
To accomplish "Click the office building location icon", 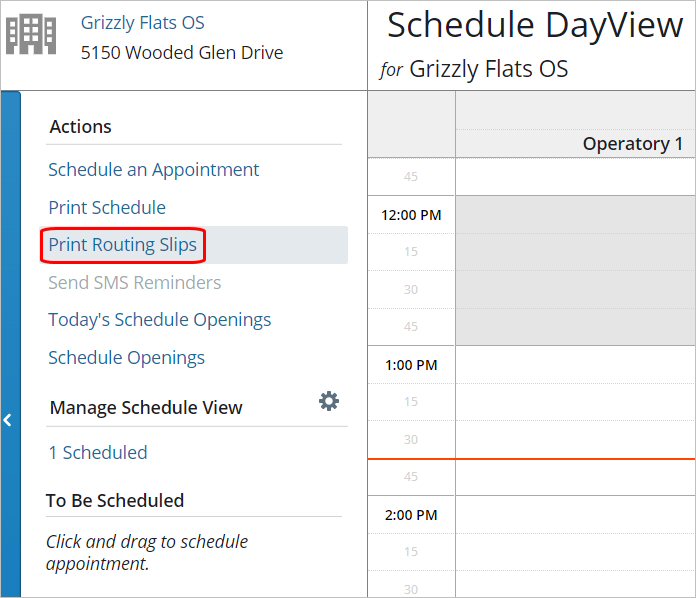I will point(31,36).
